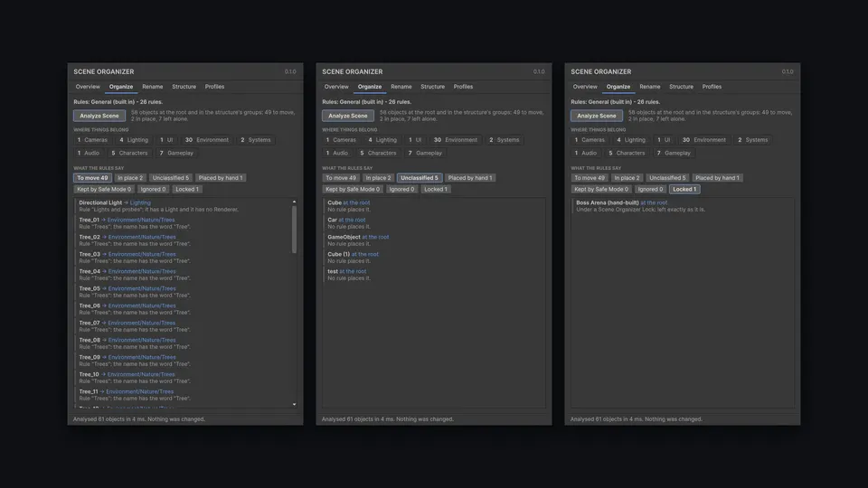Switch to Structure tab in middle panel
Screen dimensions: 868x488
click(432, 87)
